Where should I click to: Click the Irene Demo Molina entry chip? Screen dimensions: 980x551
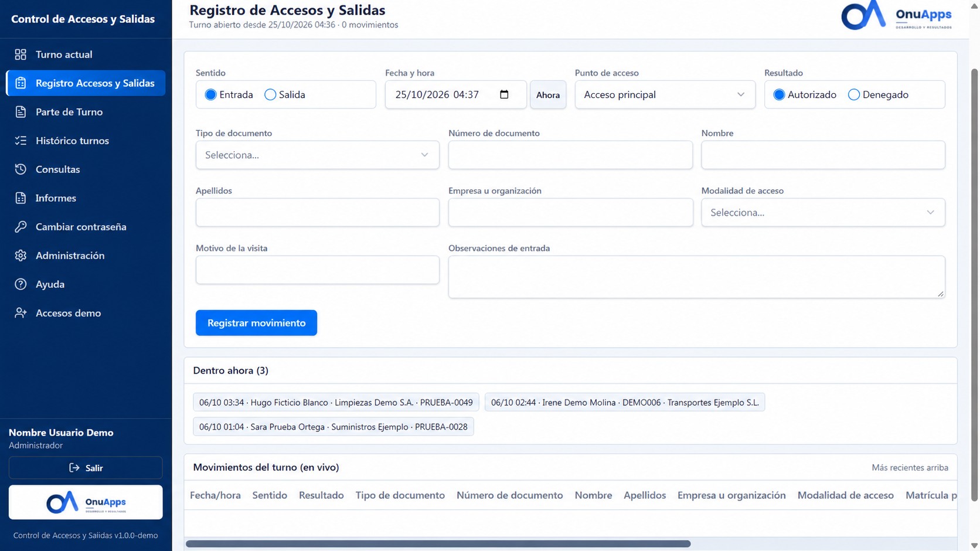[x=625, y=402]
